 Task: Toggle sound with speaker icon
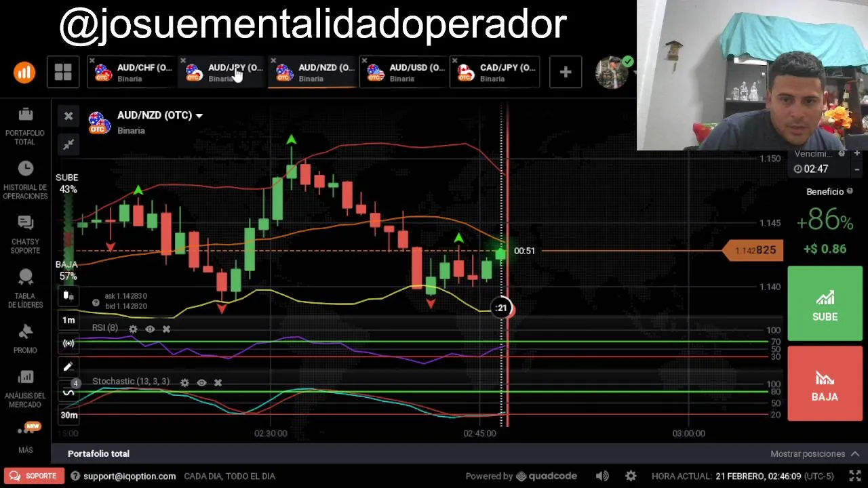tap(602, 476)
